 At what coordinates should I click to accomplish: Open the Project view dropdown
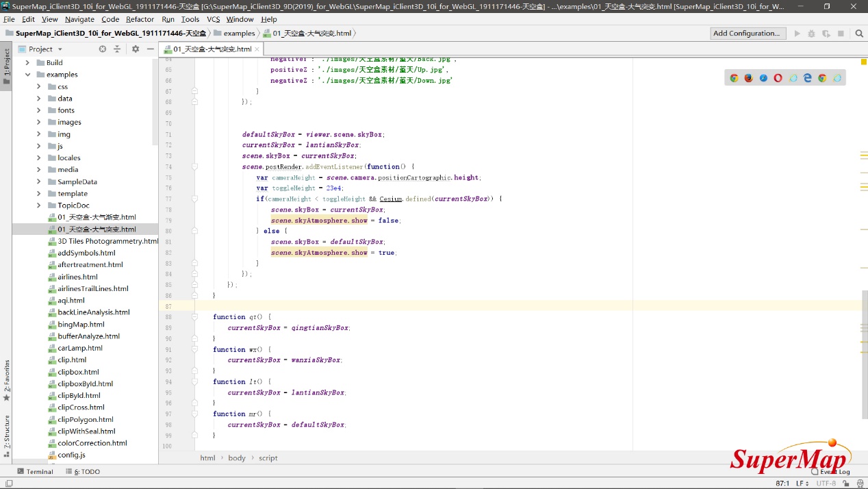60,49
